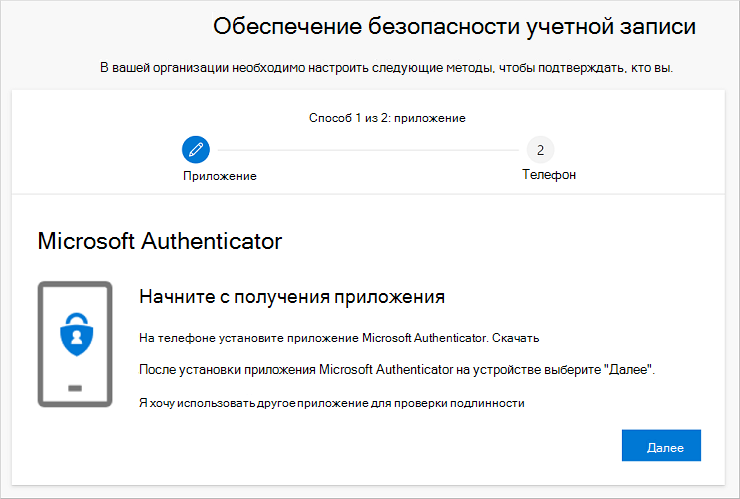Select the Телефон step label
The height and width of the screenshot is (499, 740).
pos(549,175)
